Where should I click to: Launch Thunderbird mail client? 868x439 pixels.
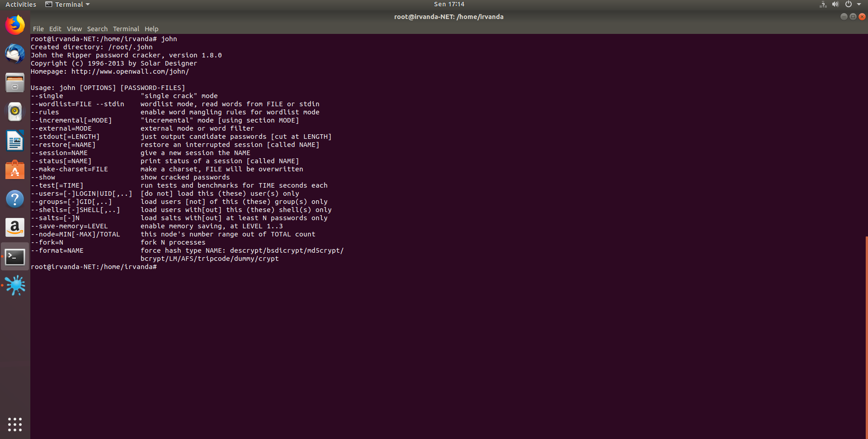pyautogui.click(x=15, y=54)
